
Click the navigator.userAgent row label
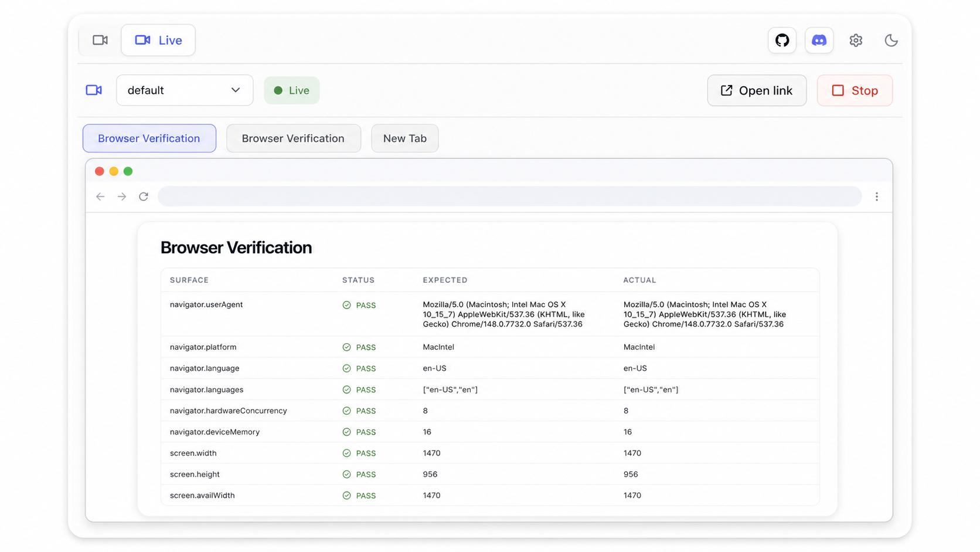pyautogui.click(x=206, y=304)
